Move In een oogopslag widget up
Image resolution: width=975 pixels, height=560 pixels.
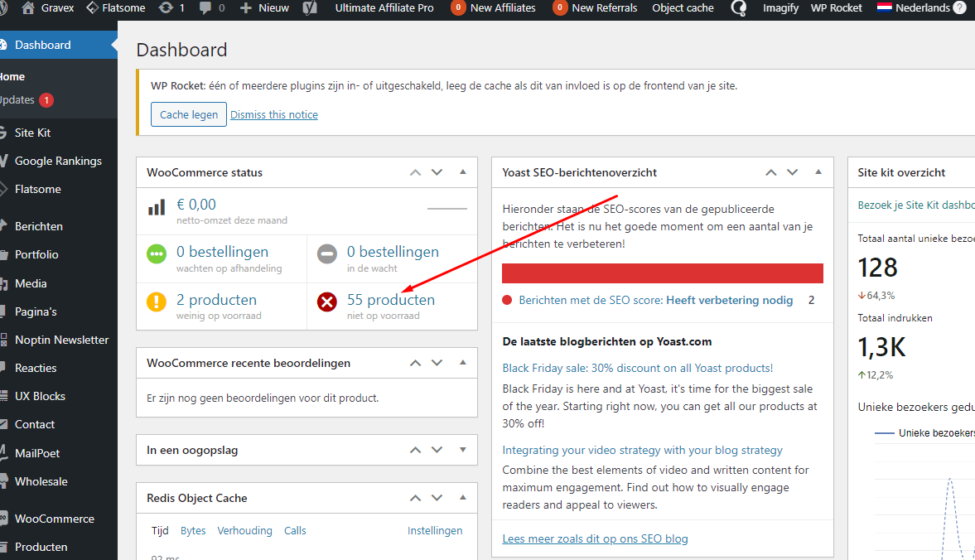pos(415,450)
